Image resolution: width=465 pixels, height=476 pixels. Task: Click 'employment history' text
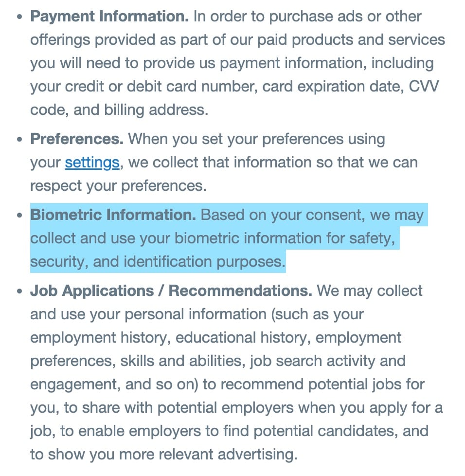click(x=100, y=338)
